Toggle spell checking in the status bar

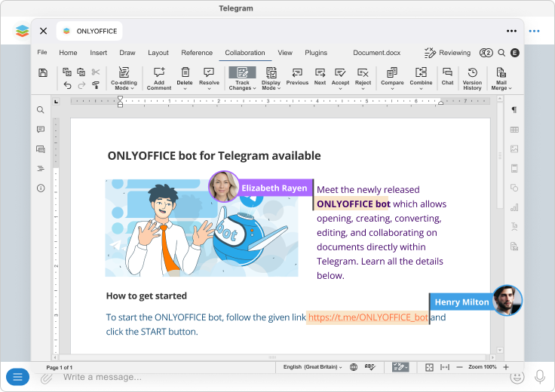[370, 367]
